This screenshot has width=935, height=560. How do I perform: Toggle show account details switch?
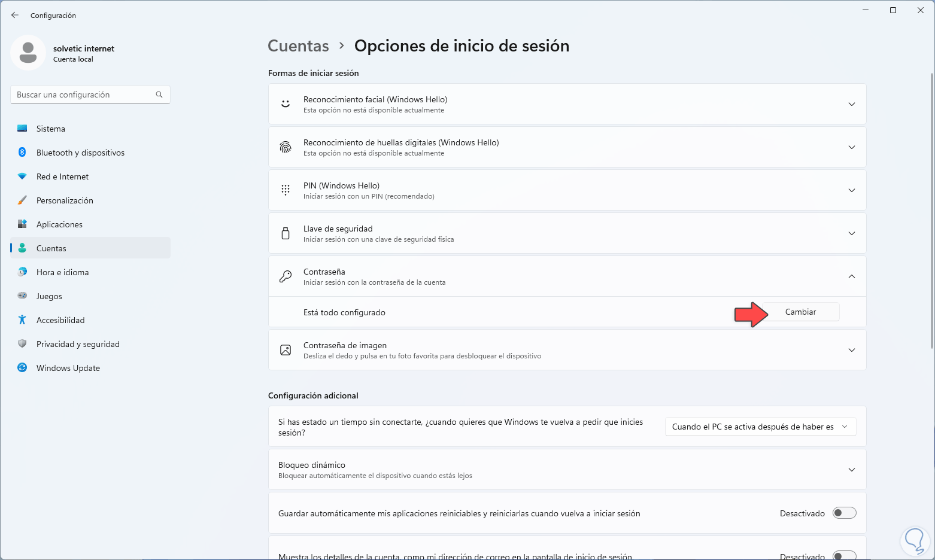click(844, 555)
